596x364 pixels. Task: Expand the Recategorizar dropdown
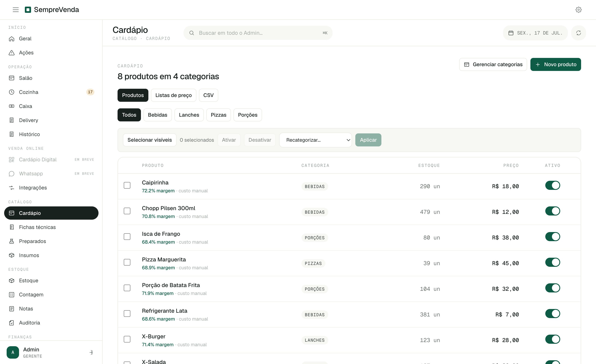coord(315,140)
